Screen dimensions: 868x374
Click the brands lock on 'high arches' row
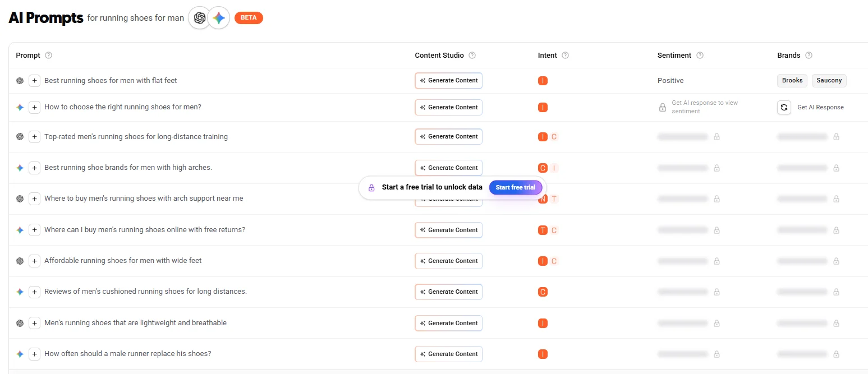pyautogui.click(x=836, y=168)
